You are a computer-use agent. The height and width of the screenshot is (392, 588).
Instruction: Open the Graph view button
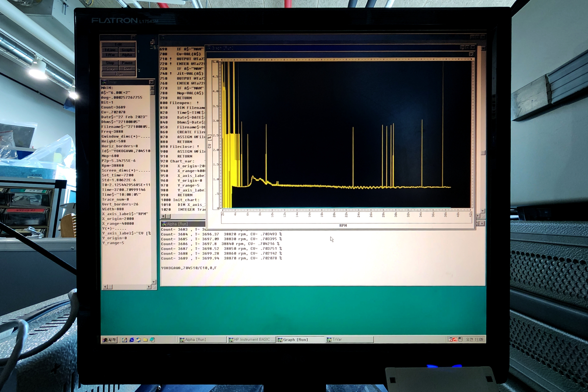point(127,50)
